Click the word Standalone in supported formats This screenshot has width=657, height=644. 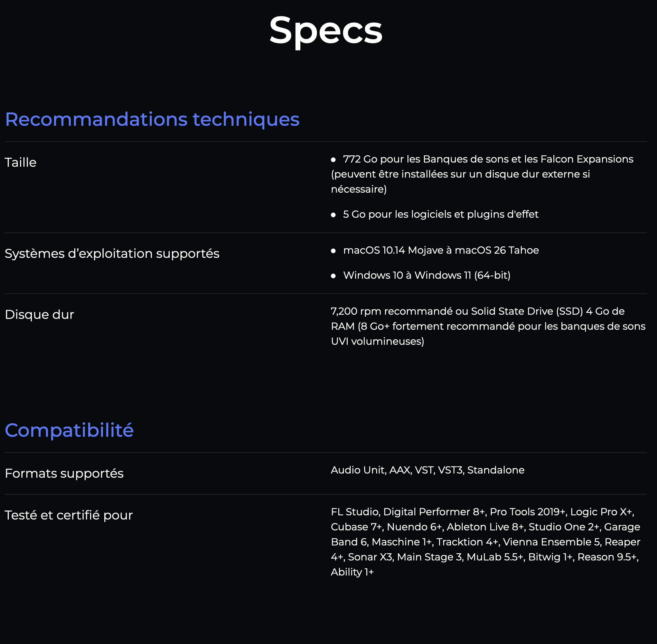click(x=495, y=470)
